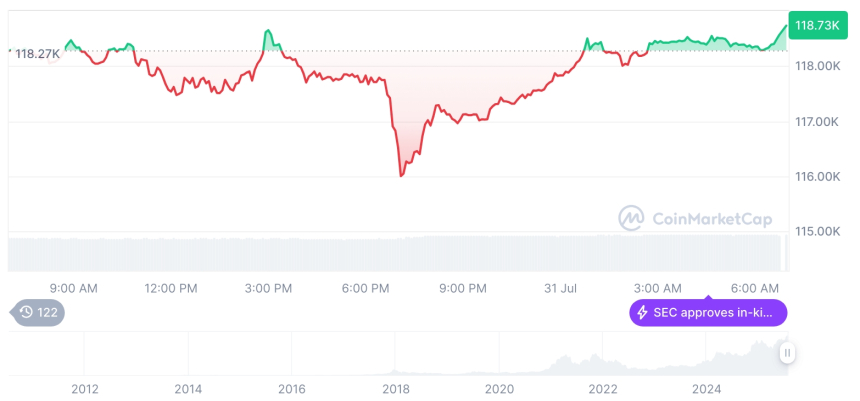Click the 118.27K opening price label
Screen dimensions: 860x401
[36, 54]
